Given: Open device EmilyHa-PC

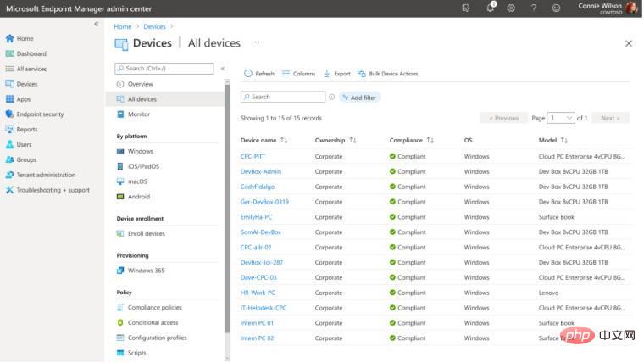Looking at the screenshot, I should (x=256, y=217).
